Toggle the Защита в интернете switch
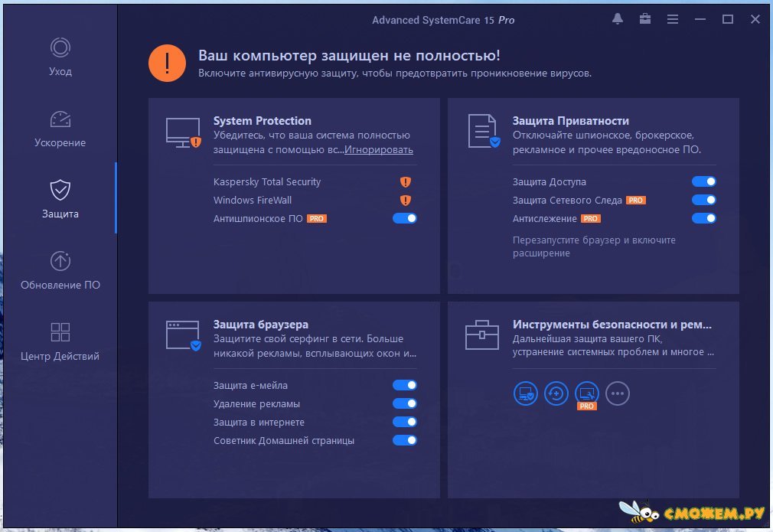The image size is (773, 532). pyautogui.click(x=405, y=423)
